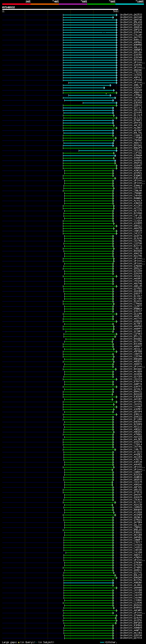Image resolution: width=146 pixels, height=644 pixels.
Task: Select hit label UniRef100_Q9FQ74
Action: [x=131, y=30]
